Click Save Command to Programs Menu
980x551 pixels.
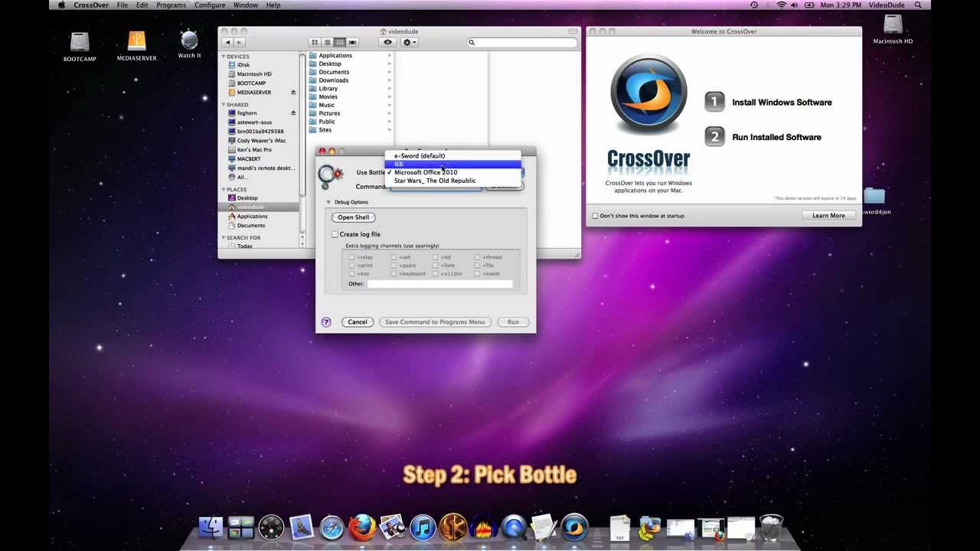pos(435,322)
